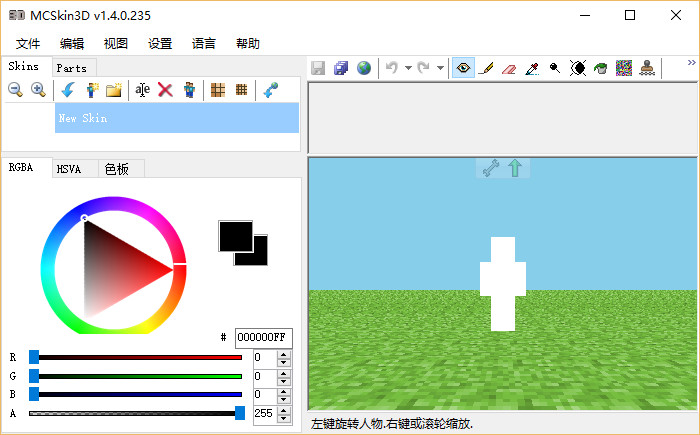The width and height of the screenshot is (700, 435).
Task: Click the viewport green up arrow
Action: coord(515,168)
